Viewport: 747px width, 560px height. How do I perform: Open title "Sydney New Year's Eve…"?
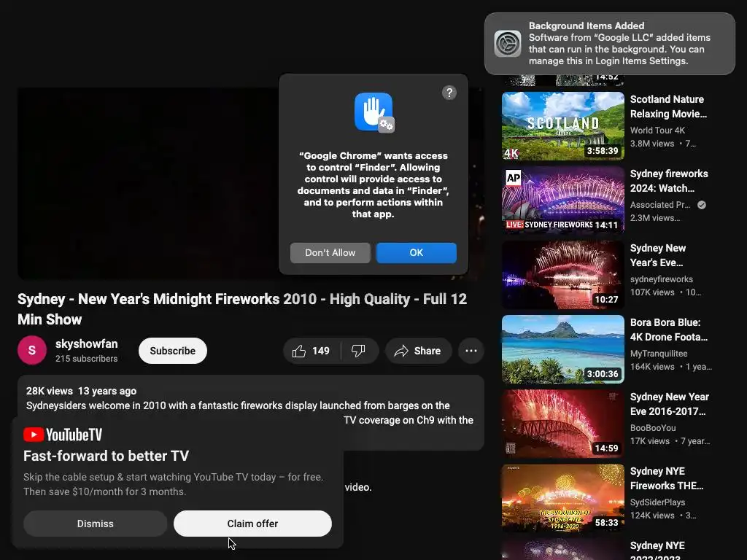(x=658, y=255)
